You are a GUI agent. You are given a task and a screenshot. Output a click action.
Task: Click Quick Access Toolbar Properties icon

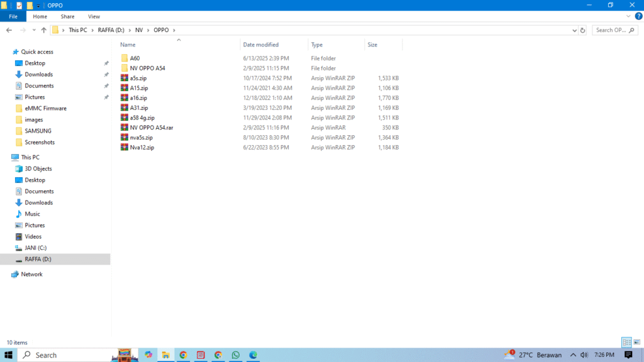[x=19, y=5]
